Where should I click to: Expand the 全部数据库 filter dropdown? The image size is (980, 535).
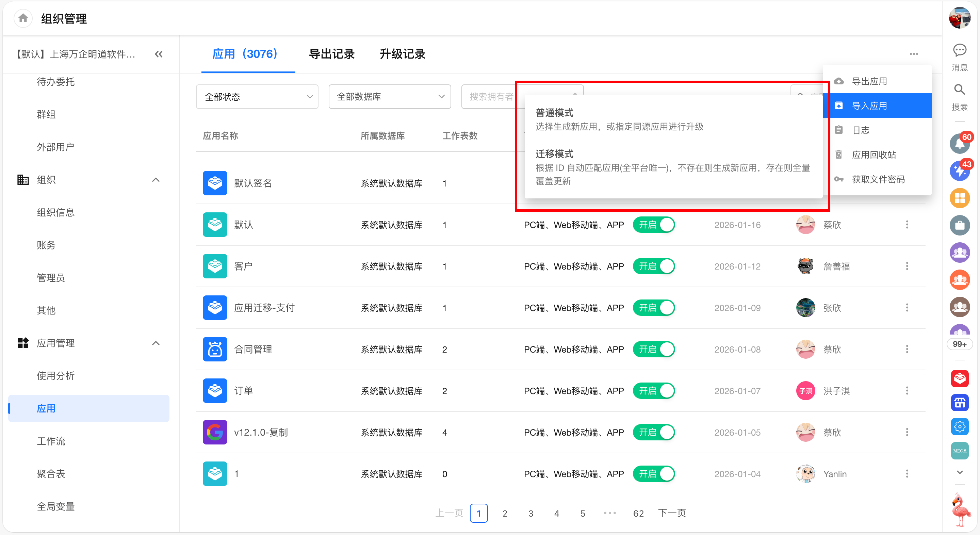coord(390,97)
